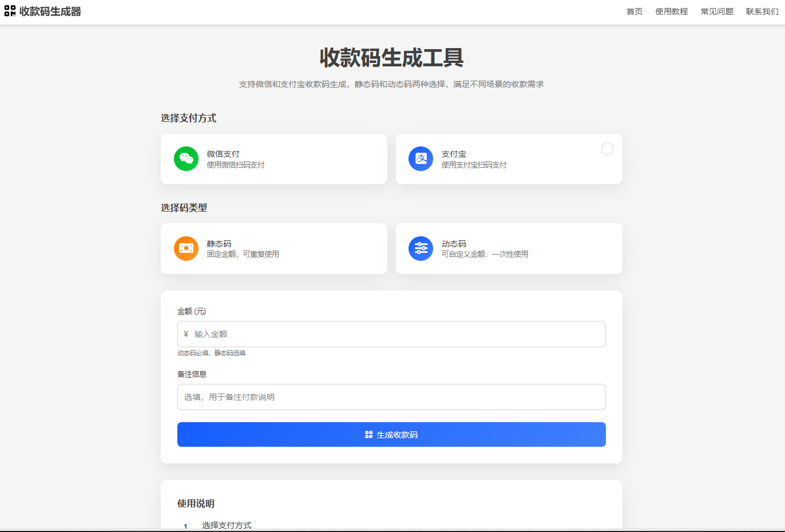Click the orange static code cash icon
Screen dimensions: 785x532
point(186,248)
